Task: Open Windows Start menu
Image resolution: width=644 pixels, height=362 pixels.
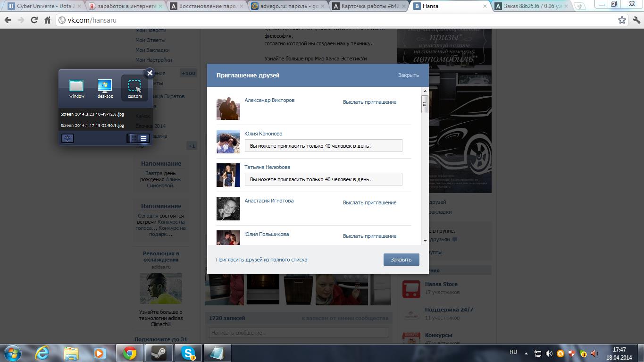Action: coord(13,353)
